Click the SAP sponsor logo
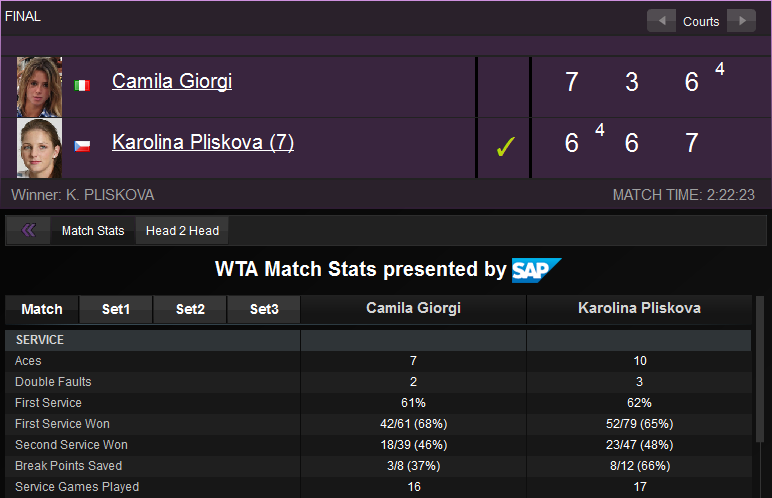 point(536,270)
